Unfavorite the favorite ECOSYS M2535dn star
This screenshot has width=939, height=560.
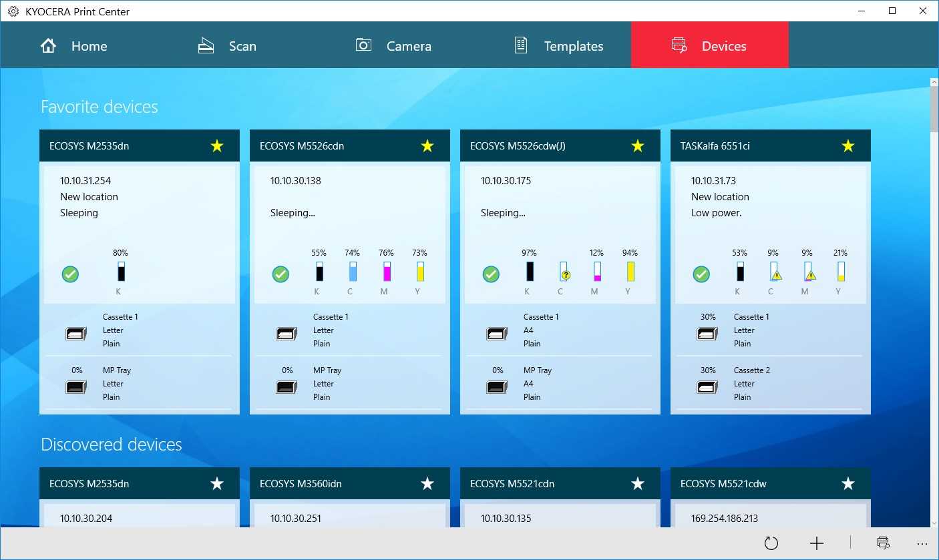[x=217, y=146]
